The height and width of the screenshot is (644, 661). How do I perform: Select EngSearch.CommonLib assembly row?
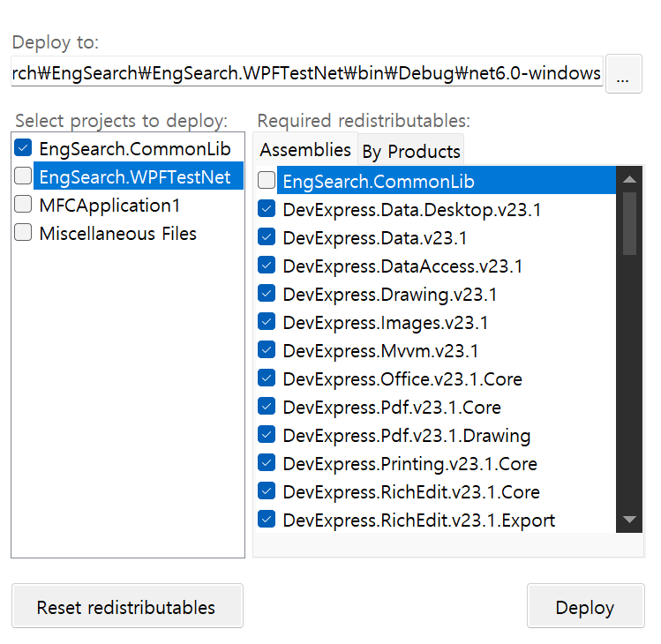(447, 180)
